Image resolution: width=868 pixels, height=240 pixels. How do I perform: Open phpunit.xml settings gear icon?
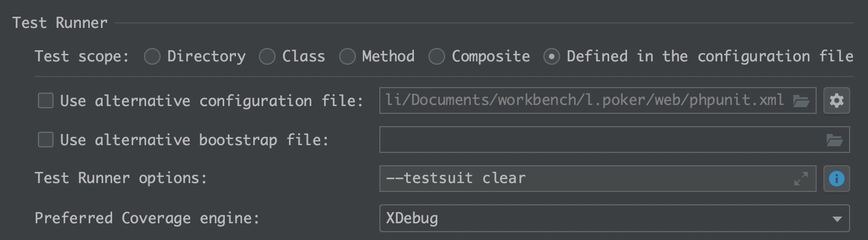pos(836,100)
